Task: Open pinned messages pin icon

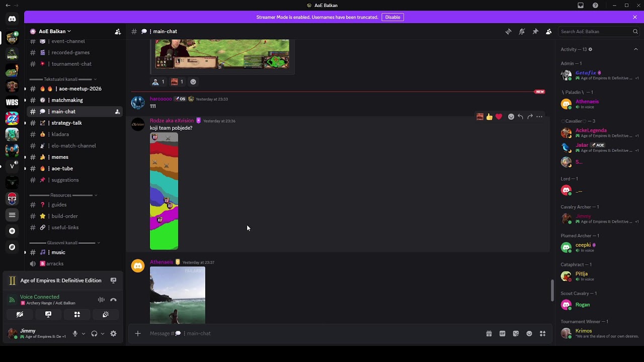Action: 535,31
